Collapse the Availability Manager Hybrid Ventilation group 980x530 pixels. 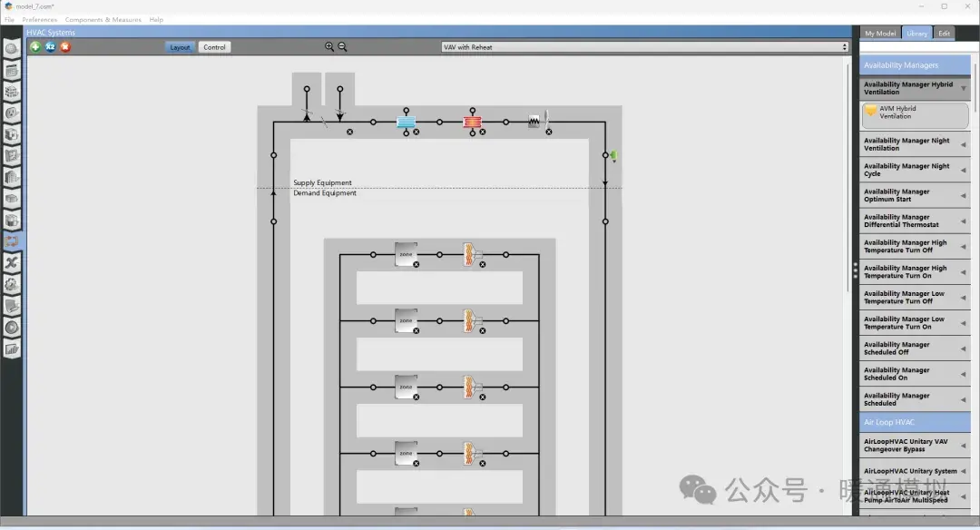[x=965, y=88]
